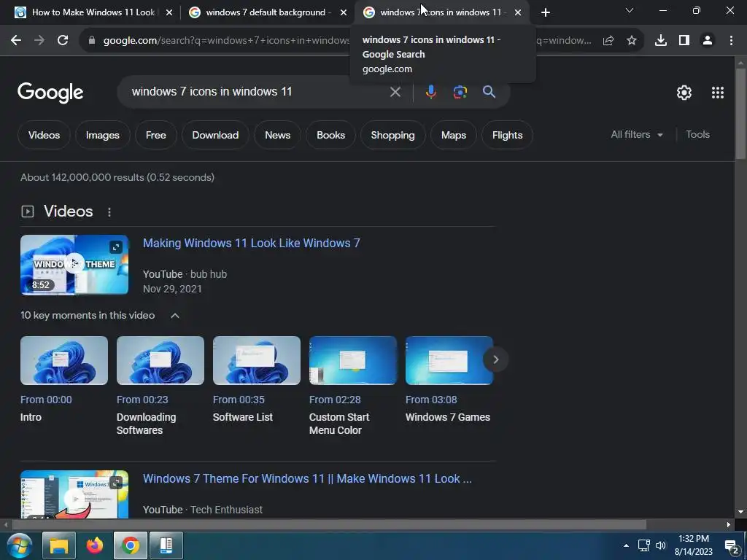The image size is (747, 560).
Task: Apply the Download filter chip
Action: 215,135
